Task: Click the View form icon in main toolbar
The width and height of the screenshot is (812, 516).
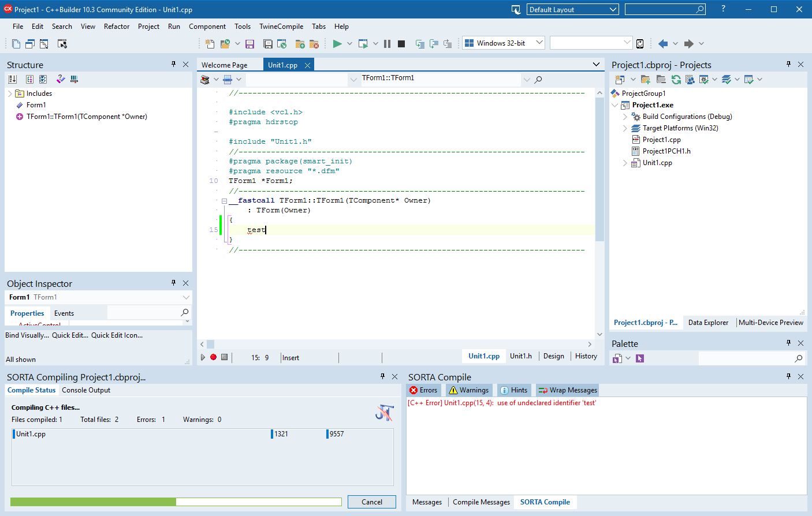Action: (x=30, y=44)
